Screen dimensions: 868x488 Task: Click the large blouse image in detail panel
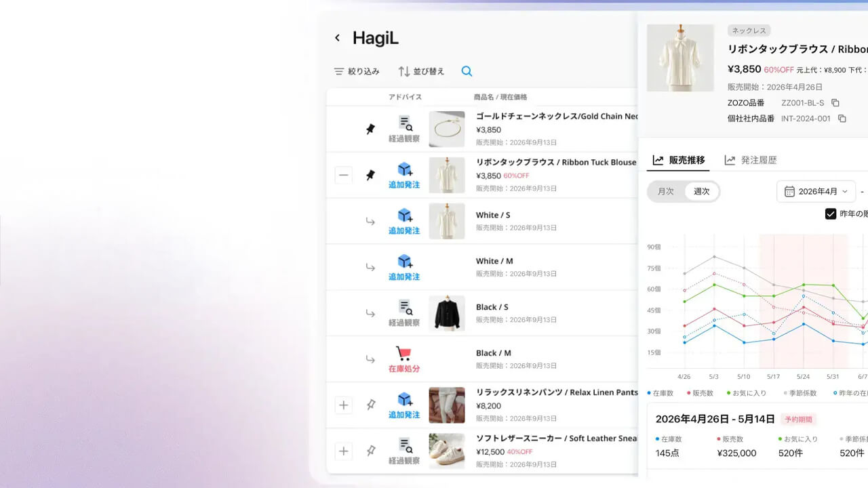point(680,58)
